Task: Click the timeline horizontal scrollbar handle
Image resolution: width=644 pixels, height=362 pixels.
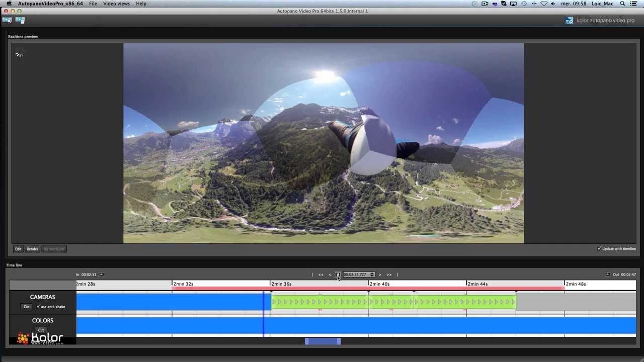Action: tap(323, 341)
